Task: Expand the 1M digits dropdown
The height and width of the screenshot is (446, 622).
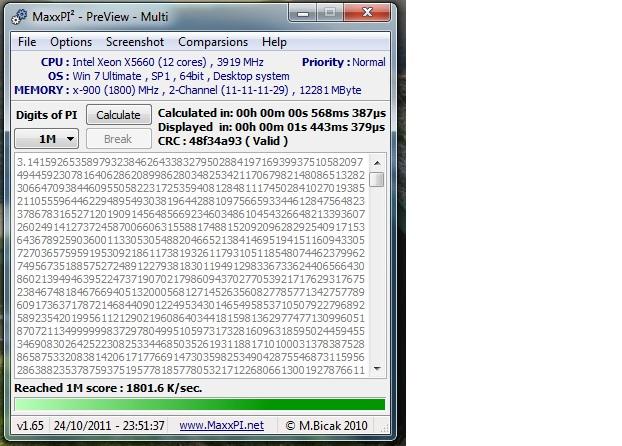Action: point(46,139)
